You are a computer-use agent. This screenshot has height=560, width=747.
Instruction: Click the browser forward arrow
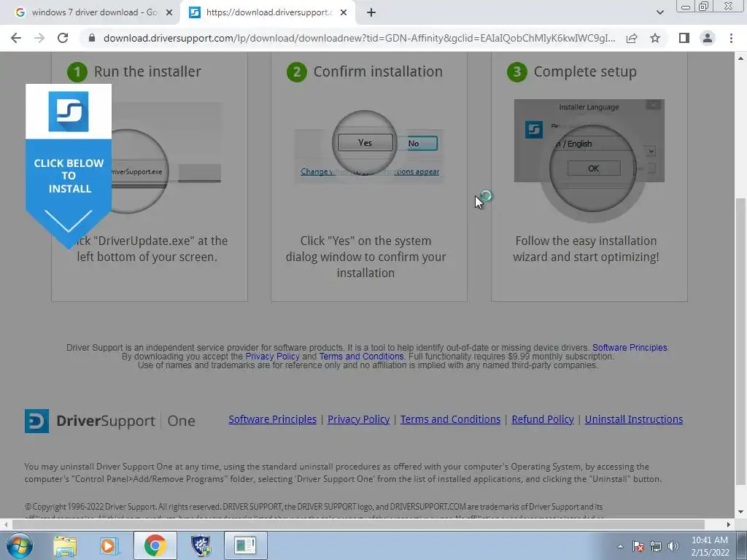point(39,38)
